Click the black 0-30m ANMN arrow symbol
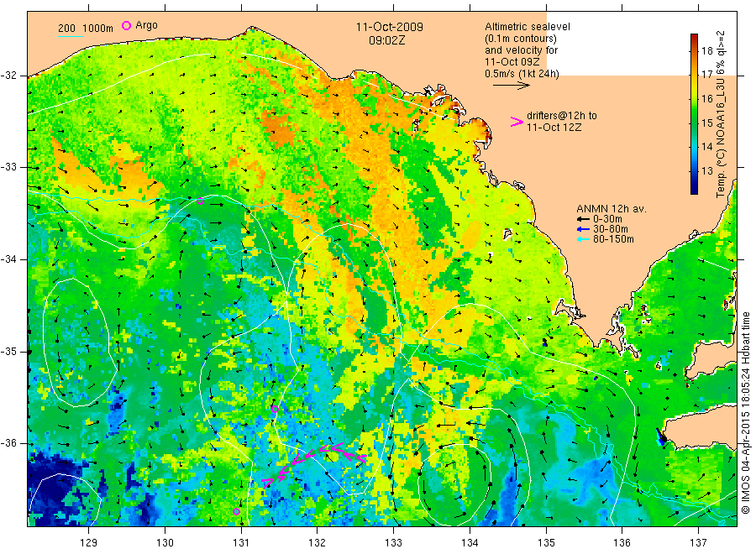Screen dimensions: 756x554 583,219
